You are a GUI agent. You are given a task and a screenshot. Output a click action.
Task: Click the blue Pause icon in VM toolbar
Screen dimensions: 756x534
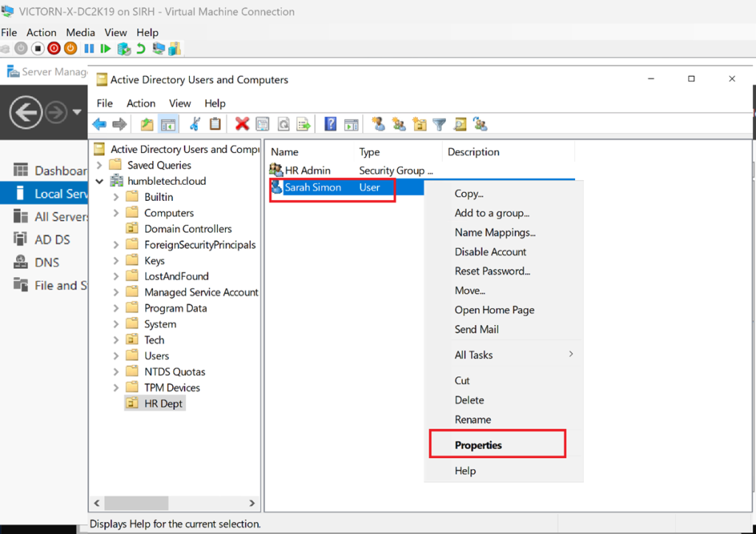click(89, 48)
